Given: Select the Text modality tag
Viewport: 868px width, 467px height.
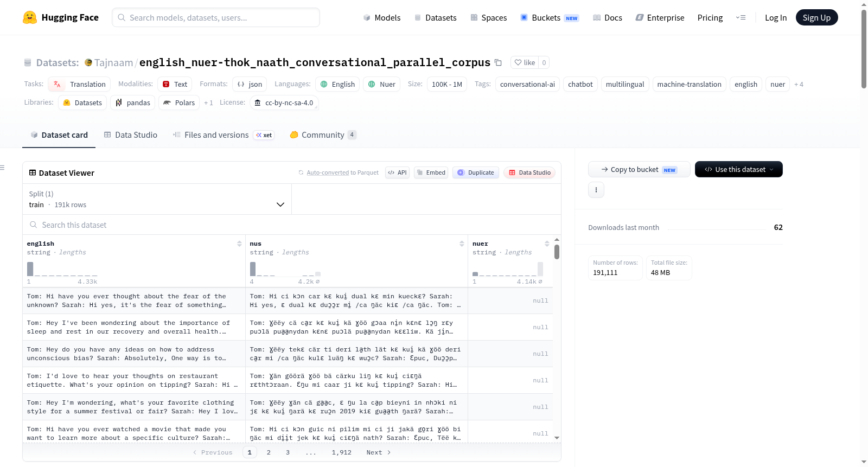Looking at the screenshot, I should 175,84.
